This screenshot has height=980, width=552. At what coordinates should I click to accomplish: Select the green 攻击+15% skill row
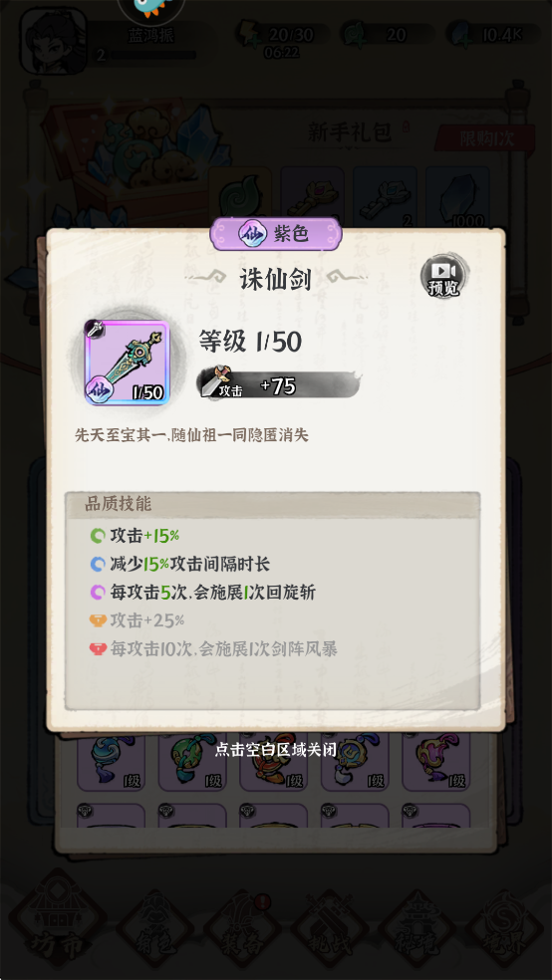point(136,536)
